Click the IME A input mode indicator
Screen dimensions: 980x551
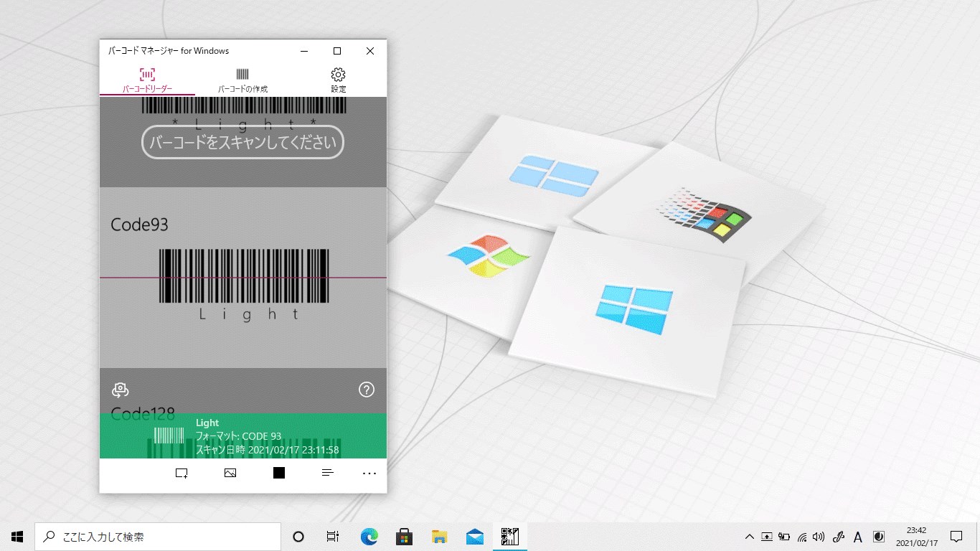pos(858,537)
